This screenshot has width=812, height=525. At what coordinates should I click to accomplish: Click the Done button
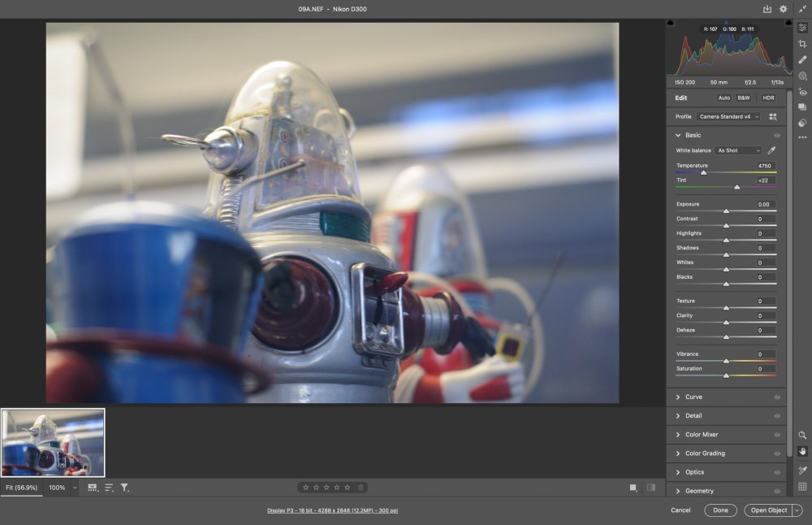(x=720, y=510)
